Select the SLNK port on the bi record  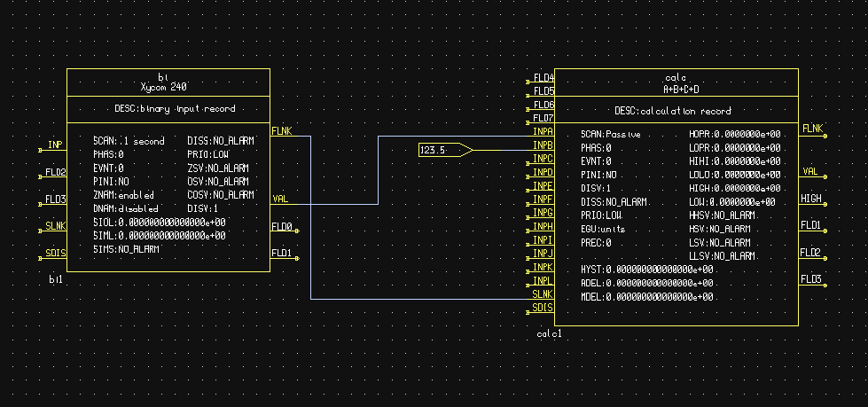point(55,226)
